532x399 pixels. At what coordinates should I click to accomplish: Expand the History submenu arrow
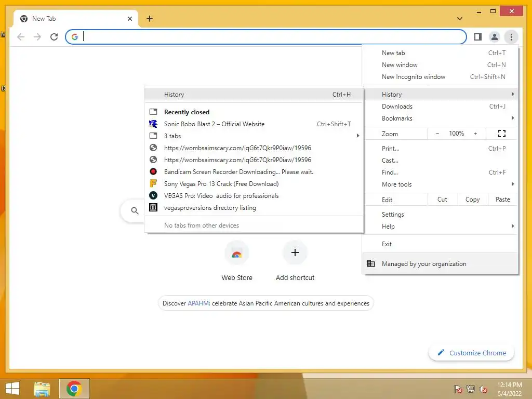[513, 94]
